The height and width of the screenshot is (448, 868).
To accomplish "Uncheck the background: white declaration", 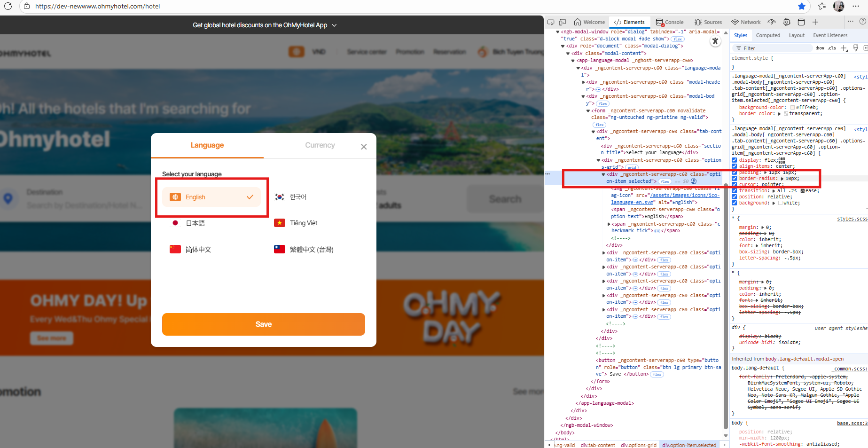I will pyautogui.click(x=735, y=203).
